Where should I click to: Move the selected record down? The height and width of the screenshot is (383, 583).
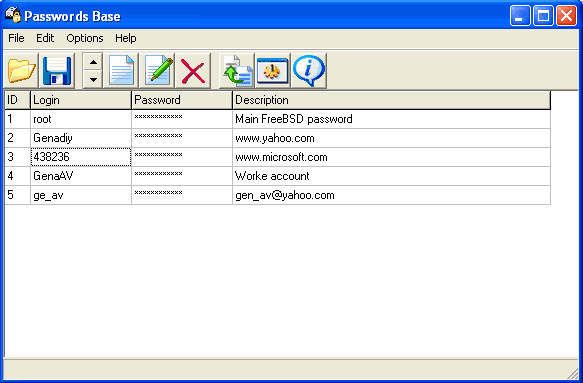click(x=93, y=80)
